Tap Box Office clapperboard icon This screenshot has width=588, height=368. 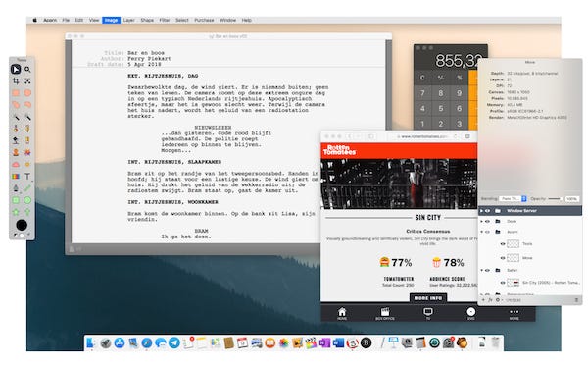point(385,312)
